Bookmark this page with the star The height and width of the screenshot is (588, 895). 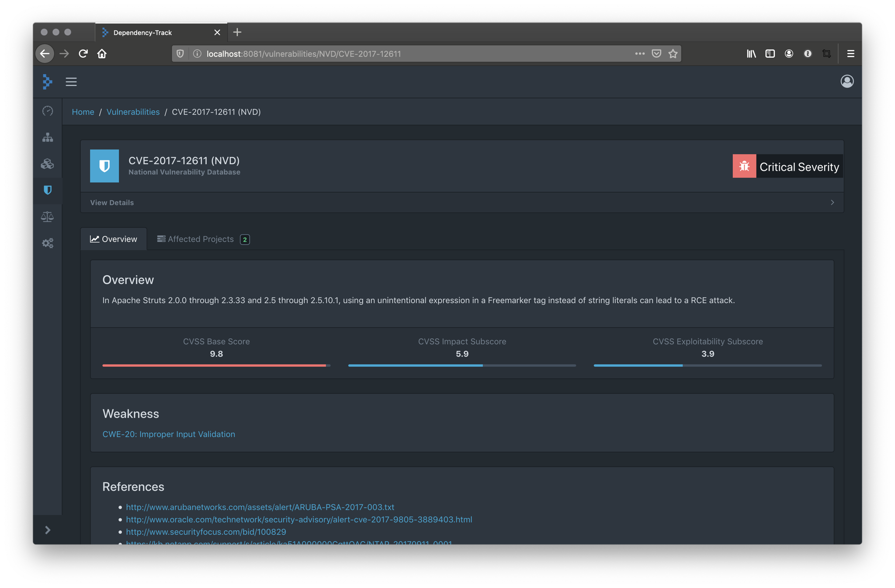(x=673, y=54)
